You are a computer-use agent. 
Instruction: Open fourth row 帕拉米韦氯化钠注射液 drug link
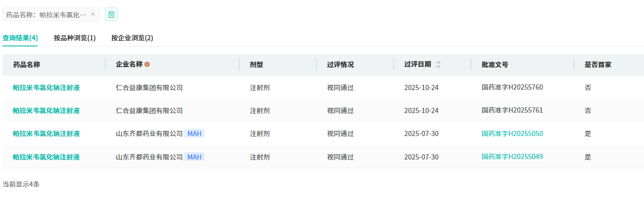pyautogui.click(x=46, y=157)
